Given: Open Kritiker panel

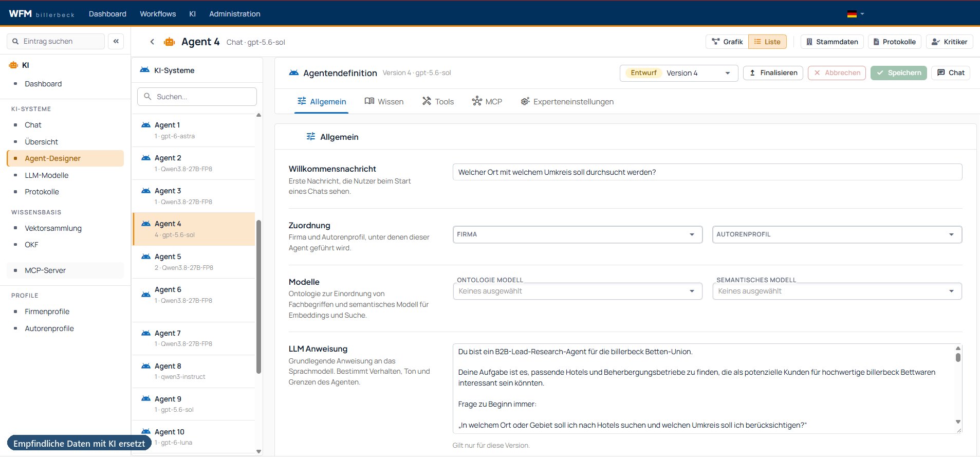Looking at the screenshot, I should point(949,42).
